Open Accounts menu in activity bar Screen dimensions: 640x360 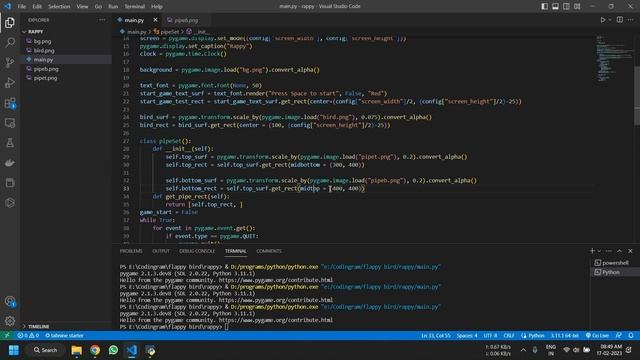10,301
